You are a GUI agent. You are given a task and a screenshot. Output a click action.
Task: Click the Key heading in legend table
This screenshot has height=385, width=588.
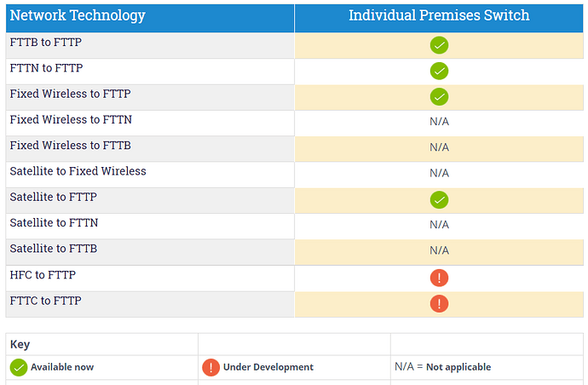click(20, 344)
